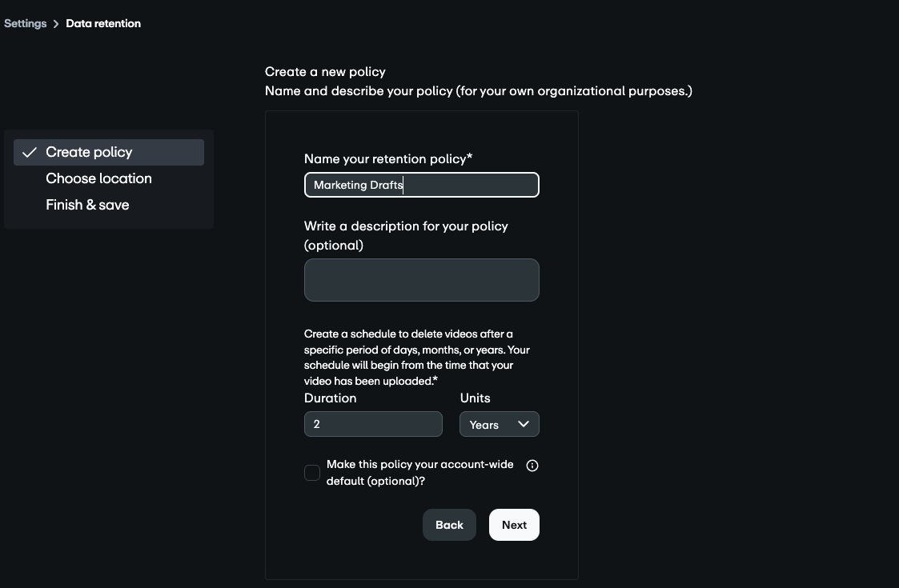Switch to the Create policy step

pos(89,151)
